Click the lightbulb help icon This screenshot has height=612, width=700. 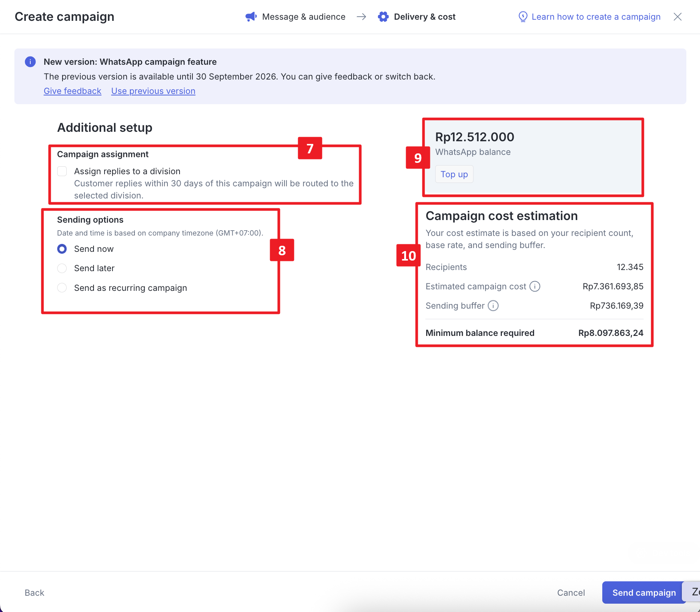click(523, 17)
